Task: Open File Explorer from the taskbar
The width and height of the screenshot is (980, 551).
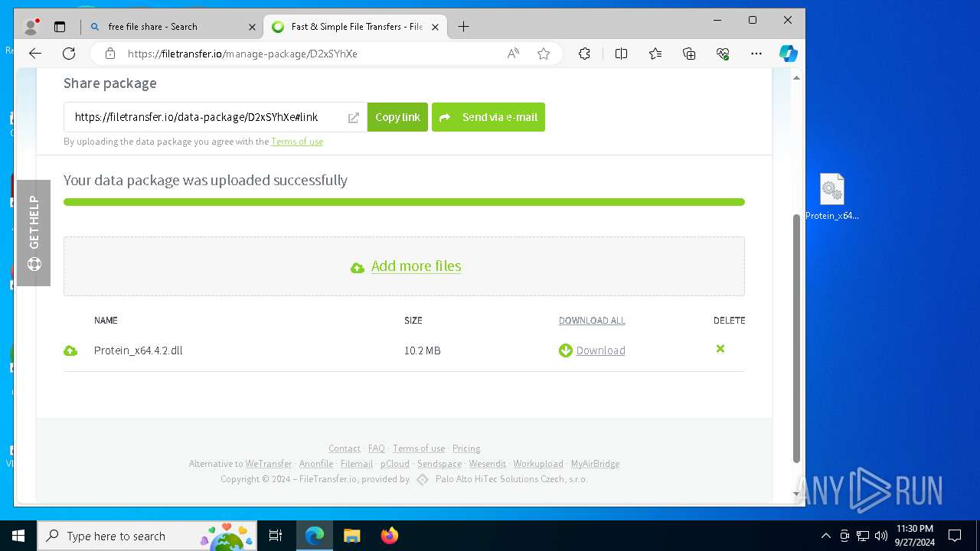Action: (x=352, y=536)
